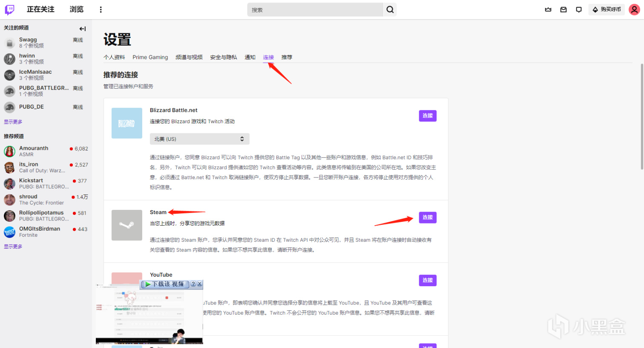644x348 pixels.
Task: Switch to 通知 settings tab
Action: (x=250, y=57)
